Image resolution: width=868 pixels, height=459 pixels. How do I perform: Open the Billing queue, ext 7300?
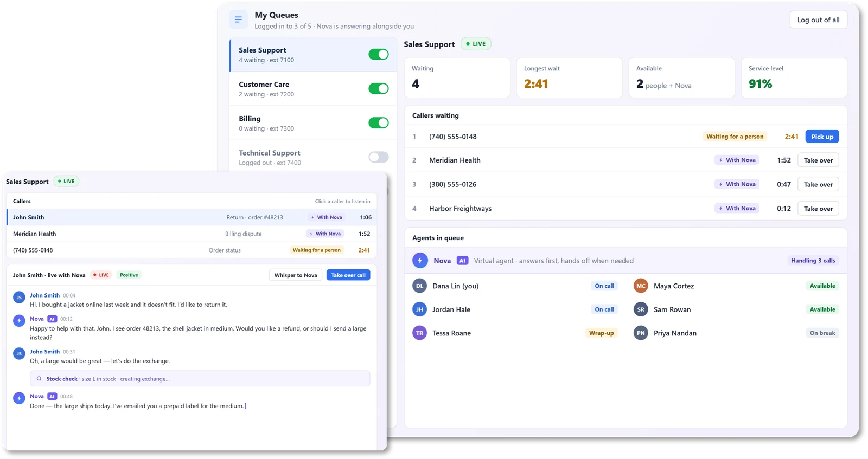tap(313, 123)
